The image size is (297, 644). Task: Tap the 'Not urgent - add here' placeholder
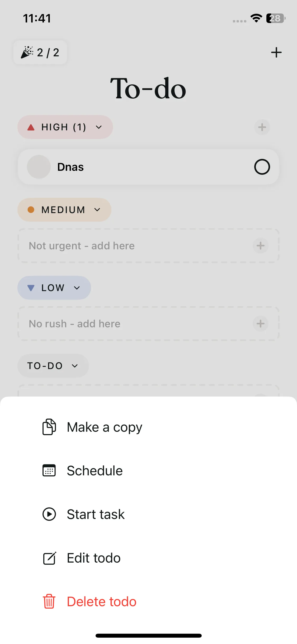pos(82,246)
